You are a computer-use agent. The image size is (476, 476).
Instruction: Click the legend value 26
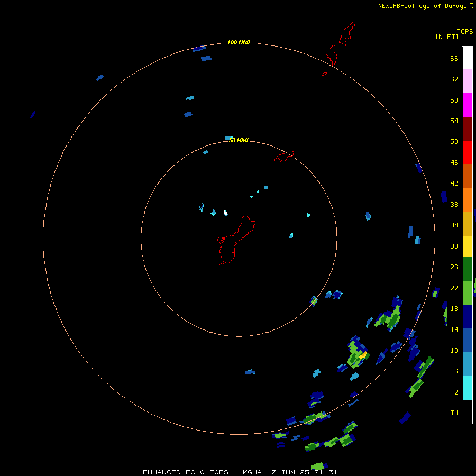click(x=454, y=267)
